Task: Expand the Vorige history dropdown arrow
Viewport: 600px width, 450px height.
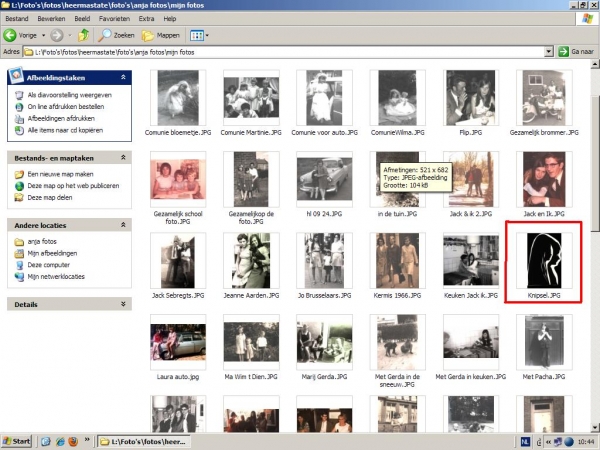Action: (43, 35)
